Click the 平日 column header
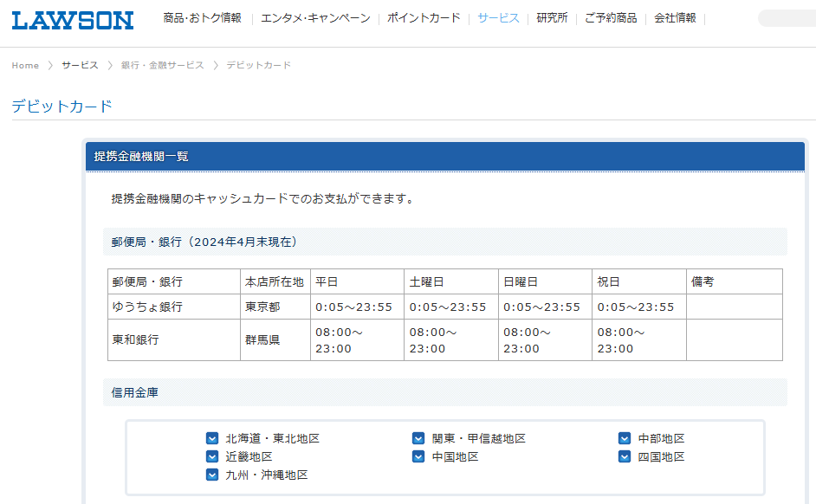816x504 pixels. (x=357, y=282)
